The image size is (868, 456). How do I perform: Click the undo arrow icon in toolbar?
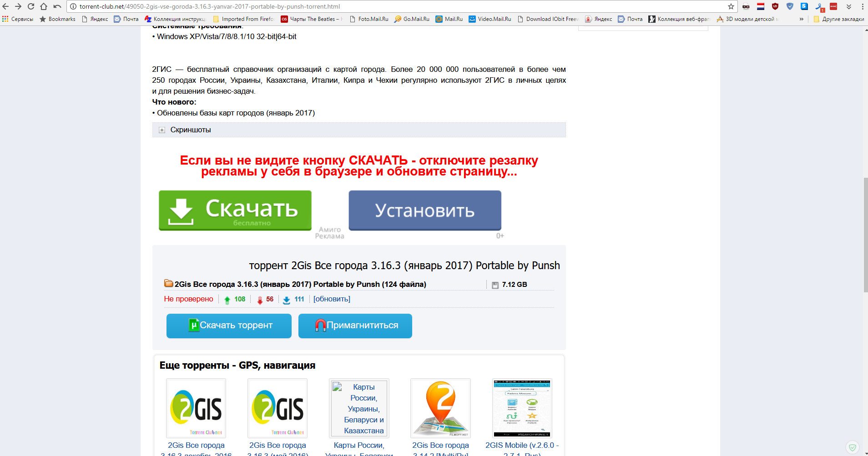(x=57, y=6)
